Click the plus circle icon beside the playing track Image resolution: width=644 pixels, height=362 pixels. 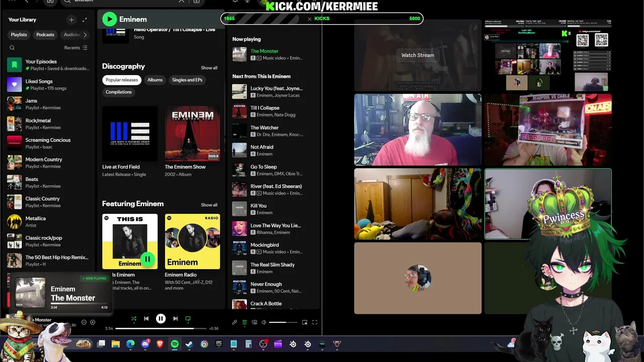93,322
